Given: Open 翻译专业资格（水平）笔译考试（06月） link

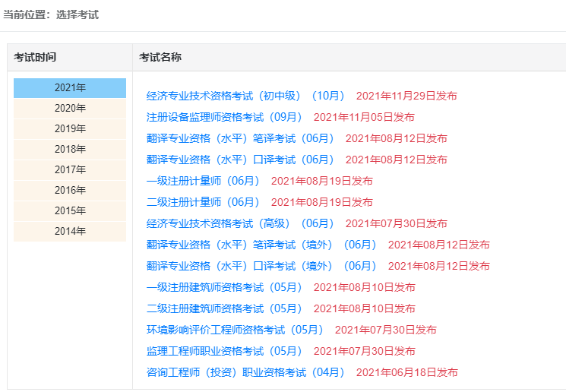Looking at the screenshot, I should (240, 138).
